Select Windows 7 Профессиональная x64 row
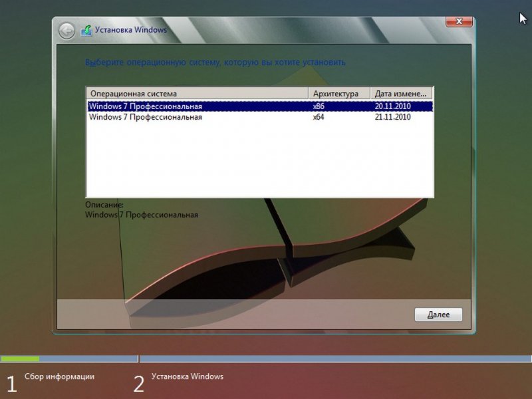The width and height of the screenshot is (532, 399). pos(260,117)
